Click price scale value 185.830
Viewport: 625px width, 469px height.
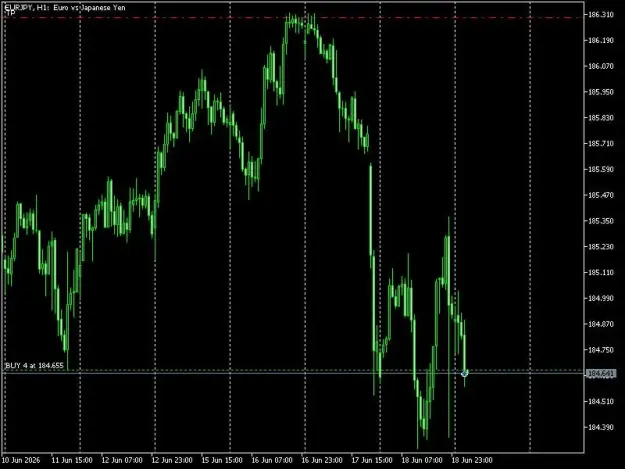pyautogui.click(x=601, y=118)
